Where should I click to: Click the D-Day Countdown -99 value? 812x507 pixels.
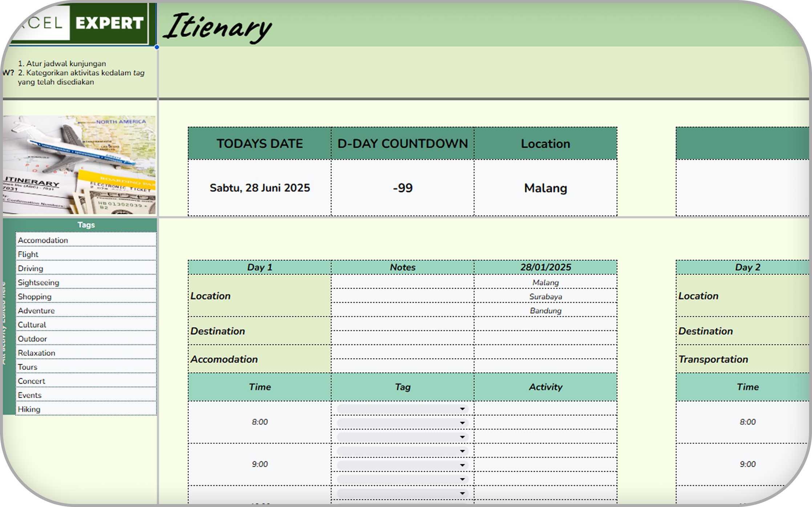coord(402,188)
